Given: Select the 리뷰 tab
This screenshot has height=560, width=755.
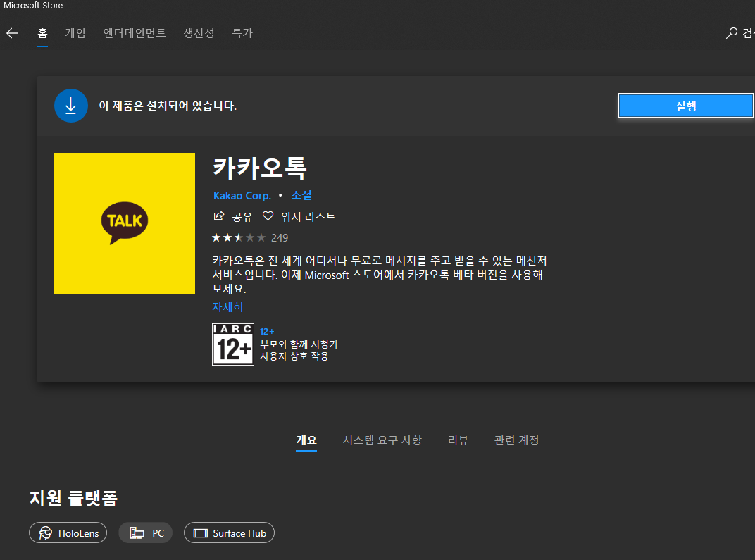Looking at the screenshot, I should click(458, 440).
